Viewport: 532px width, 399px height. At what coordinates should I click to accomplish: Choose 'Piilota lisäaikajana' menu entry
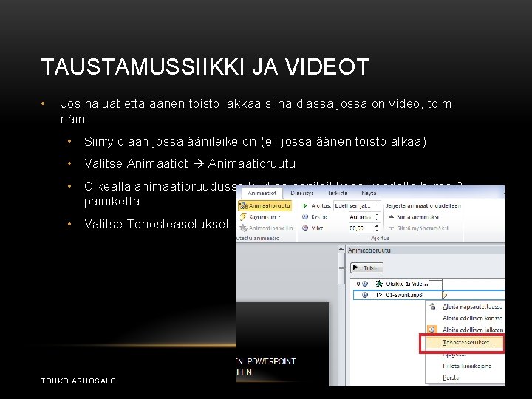[466, 366]
